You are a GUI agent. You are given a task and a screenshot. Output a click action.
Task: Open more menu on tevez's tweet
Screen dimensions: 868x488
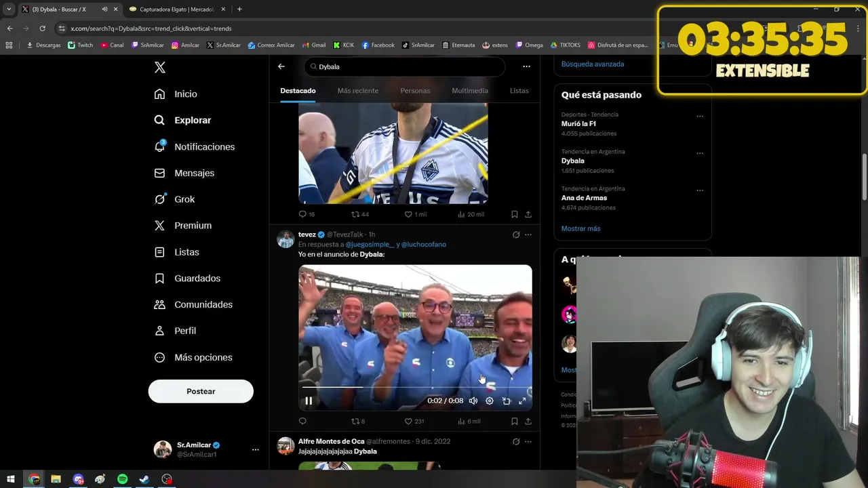[528, 235]
